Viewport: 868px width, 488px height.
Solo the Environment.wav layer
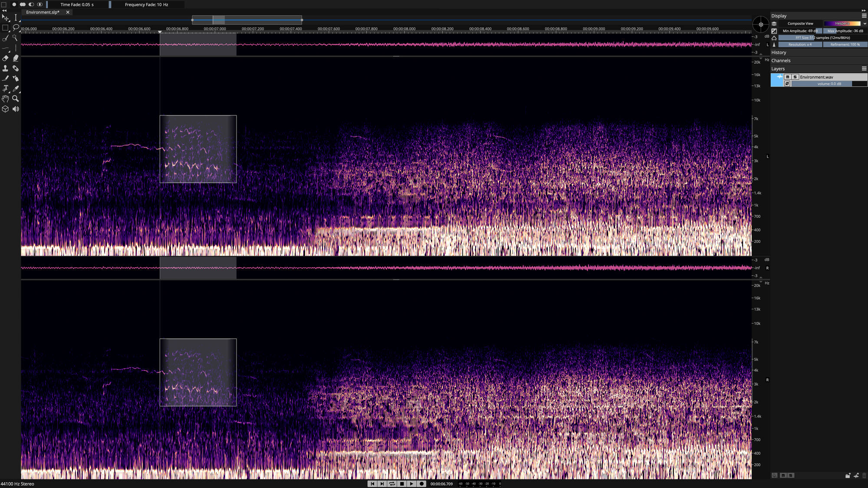[795, 77]
